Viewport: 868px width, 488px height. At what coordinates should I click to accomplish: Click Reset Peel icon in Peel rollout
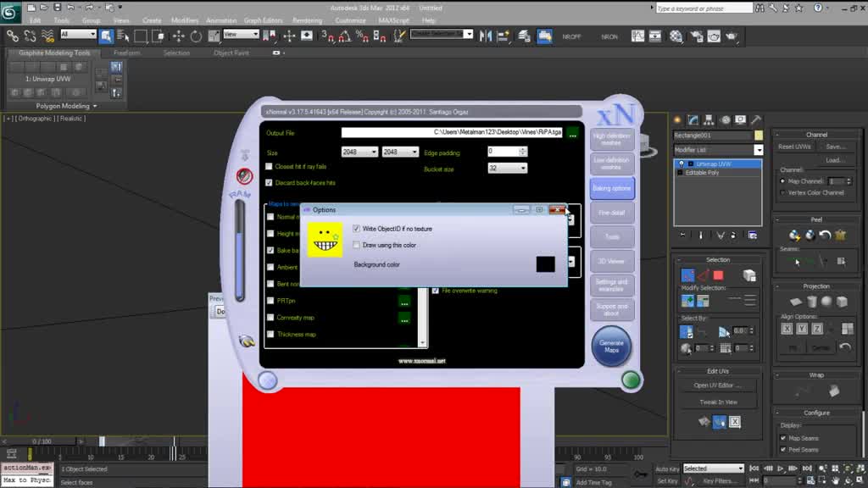point(825,236)
